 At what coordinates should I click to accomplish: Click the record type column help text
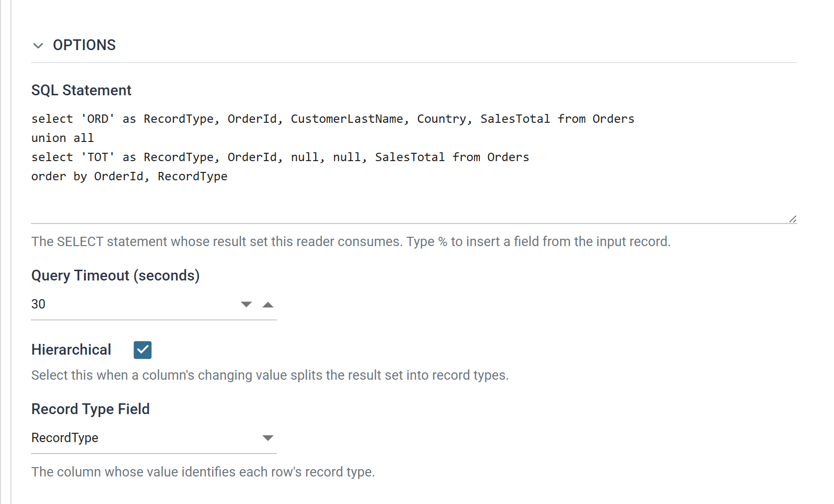coord(203,472)
